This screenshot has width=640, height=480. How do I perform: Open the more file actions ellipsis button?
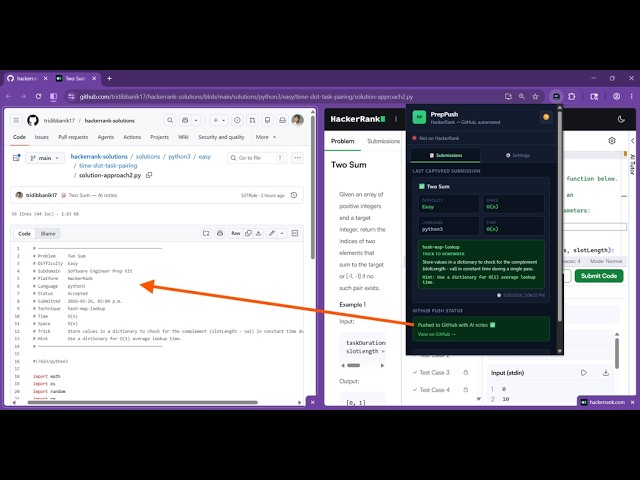pyautogui.click(x=298, y=158)
